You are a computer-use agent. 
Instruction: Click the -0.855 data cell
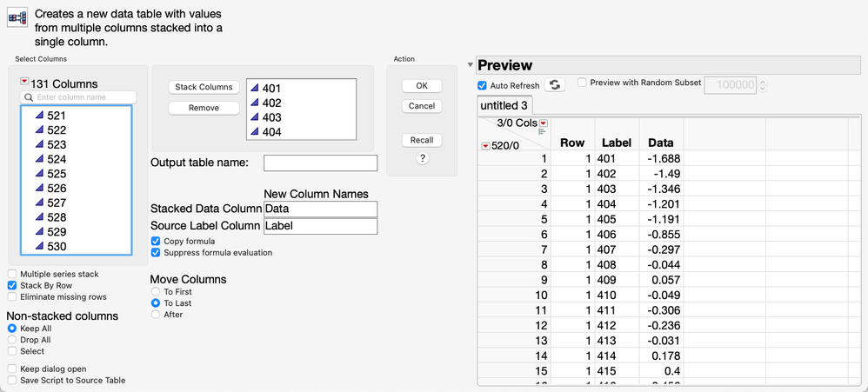click(x=662, y=235)
